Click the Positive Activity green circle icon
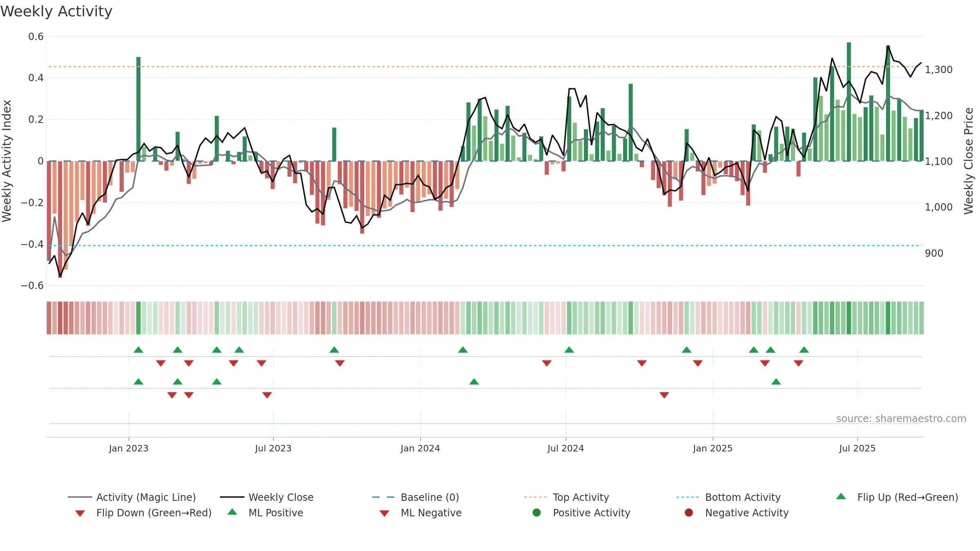This screenshot has width=980, height=551. [x=537, y=512]
